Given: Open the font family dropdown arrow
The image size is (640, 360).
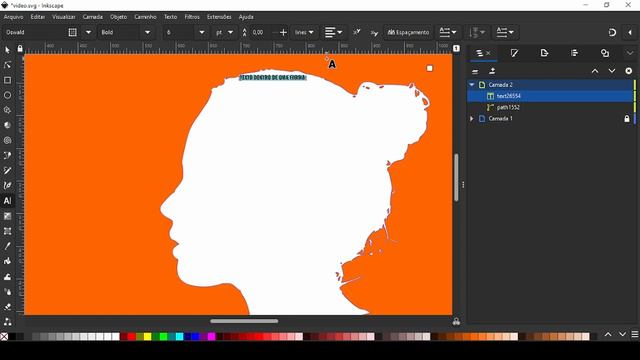Looking at the screenshot, I should (x=88, y=32).
